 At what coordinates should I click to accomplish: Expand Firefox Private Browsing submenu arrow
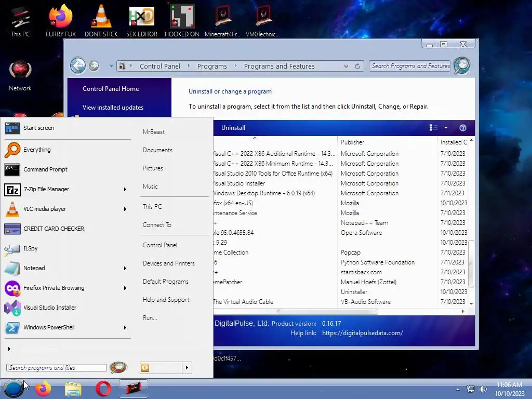coord(125,288)
